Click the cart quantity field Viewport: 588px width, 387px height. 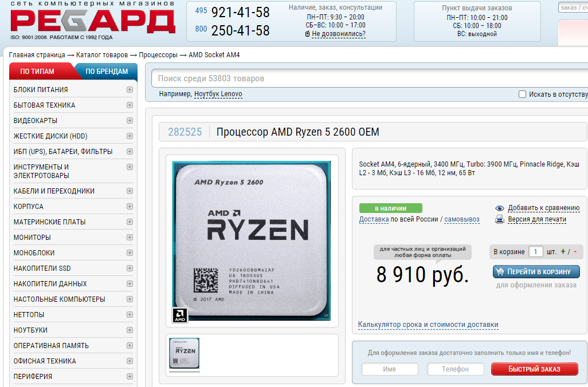(535, 252)
